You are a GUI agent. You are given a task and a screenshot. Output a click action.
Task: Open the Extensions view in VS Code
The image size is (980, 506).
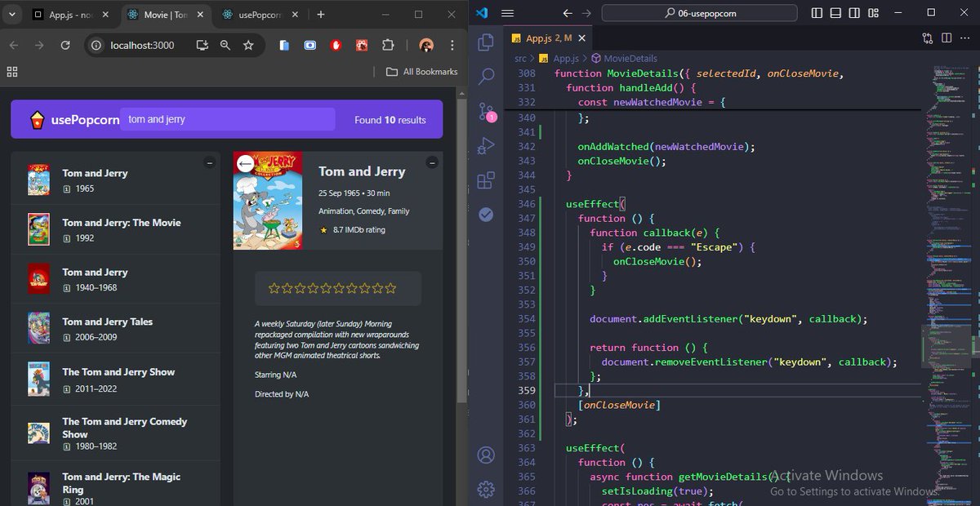[x=486, y=180]
